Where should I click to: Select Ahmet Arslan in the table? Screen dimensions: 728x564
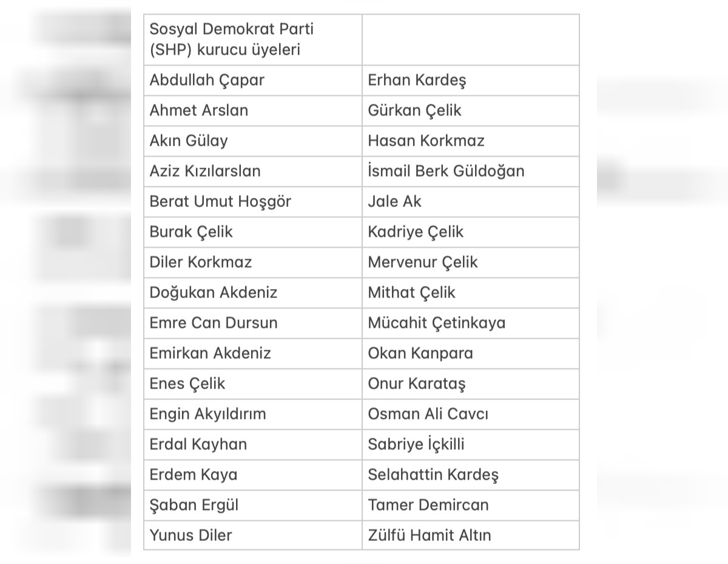point(199,110)
